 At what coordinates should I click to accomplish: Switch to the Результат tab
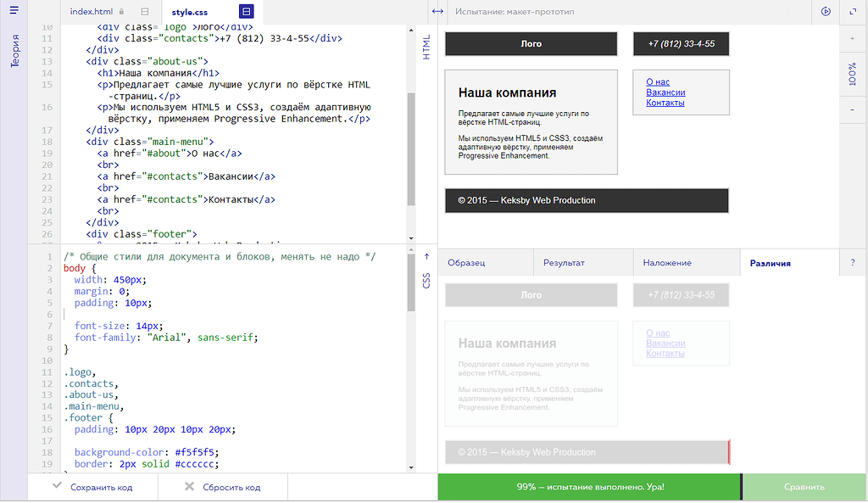click(x=564, y=263)
